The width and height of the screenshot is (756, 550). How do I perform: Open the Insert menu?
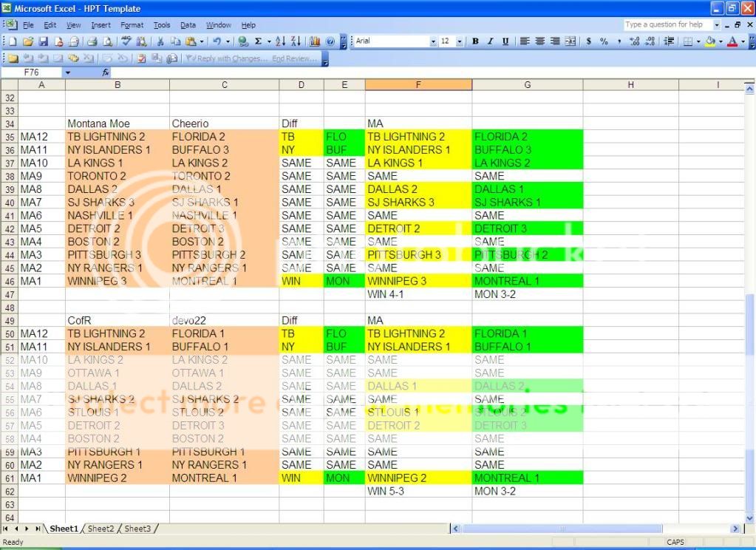[101, 25]
